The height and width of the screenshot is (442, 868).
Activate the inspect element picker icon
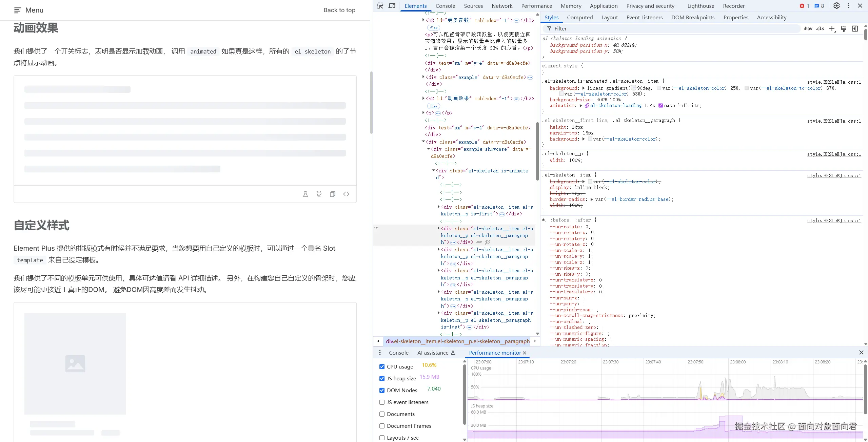[x=380, y=6]
